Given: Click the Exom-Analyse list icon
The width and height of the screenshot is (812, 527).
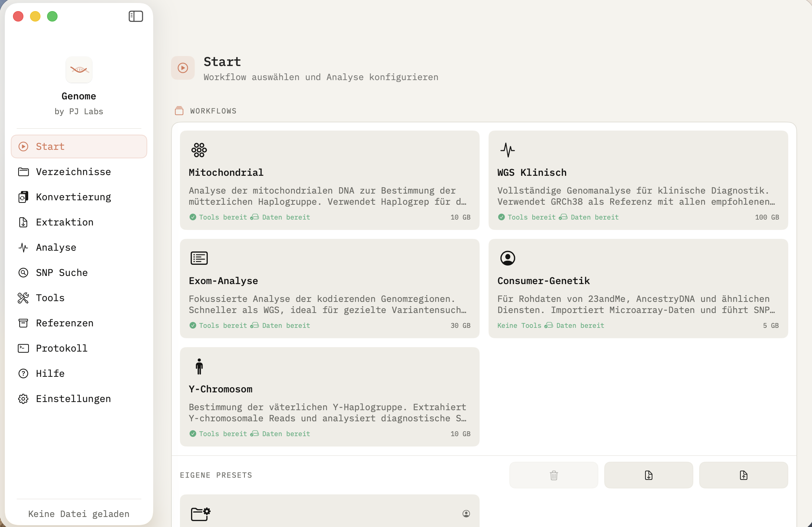Looking at the screenshot, I should (x=199, y=258).
